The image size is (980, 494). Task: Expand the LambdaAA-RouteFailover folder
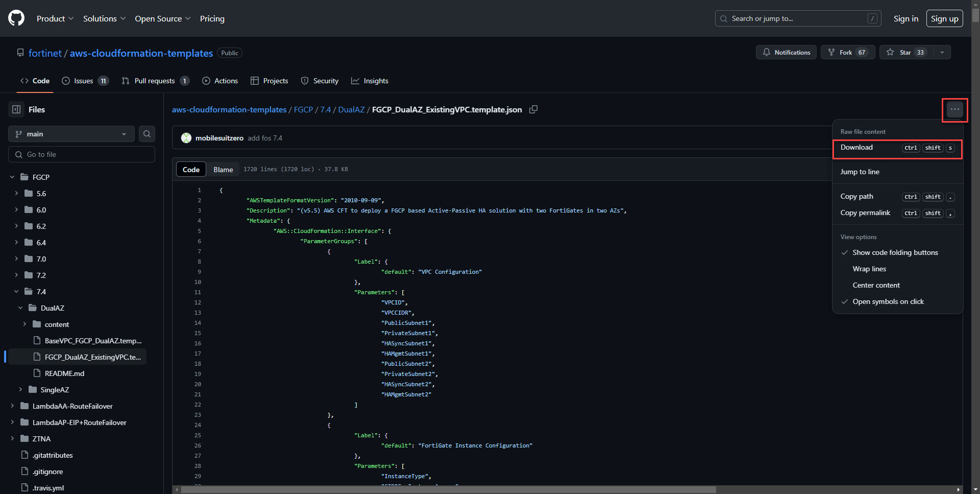[x=12, y=406]
